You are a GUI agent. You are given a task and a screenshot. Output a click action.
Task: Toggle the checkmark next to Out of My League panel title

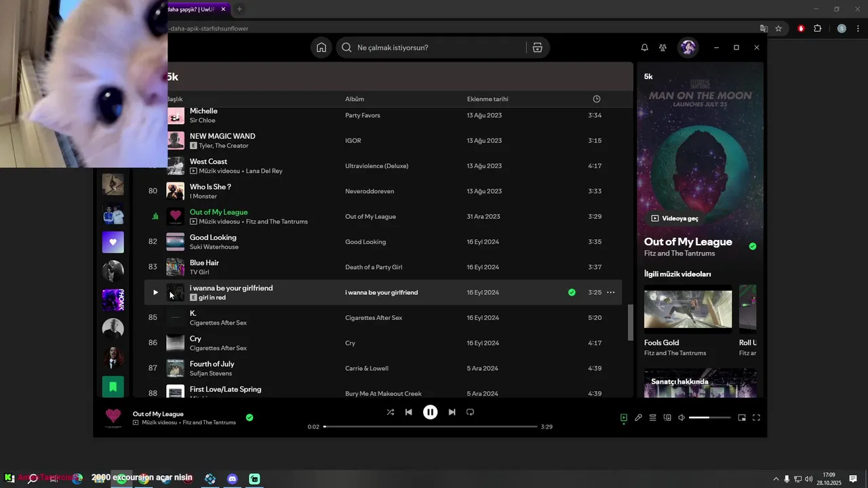[x=753, y=246]
